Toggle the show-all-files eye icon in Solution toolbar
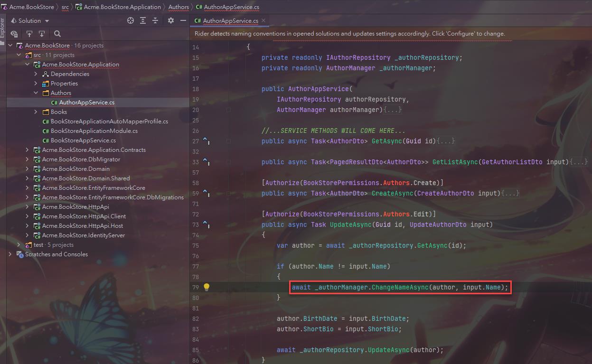 [14, 34]
